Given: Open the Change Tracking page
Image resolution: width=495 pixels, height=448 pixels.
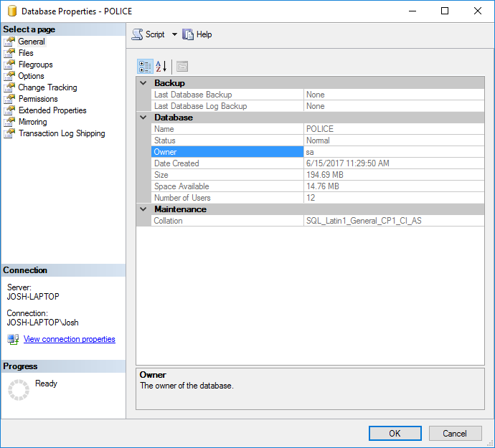Looking at the screenshot, I should click(47, 87).
